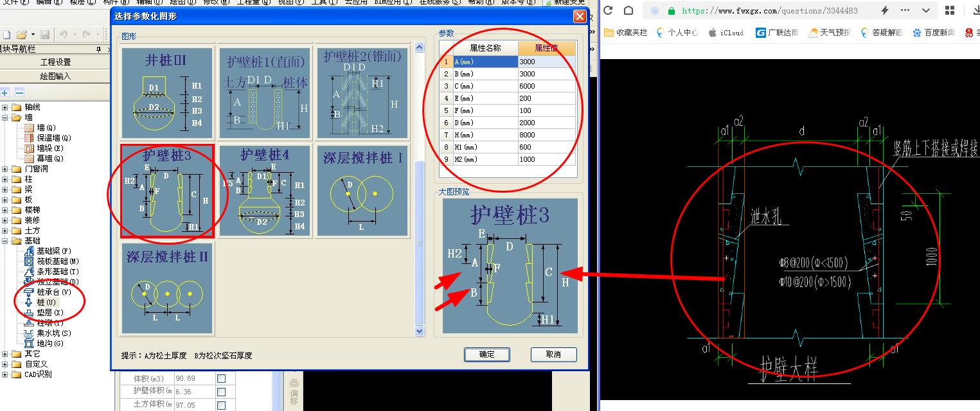Pick the 深层搅拌桩 I shape thumbnail
The width and height of the screenshot is (980, 411).
[362, 191]
